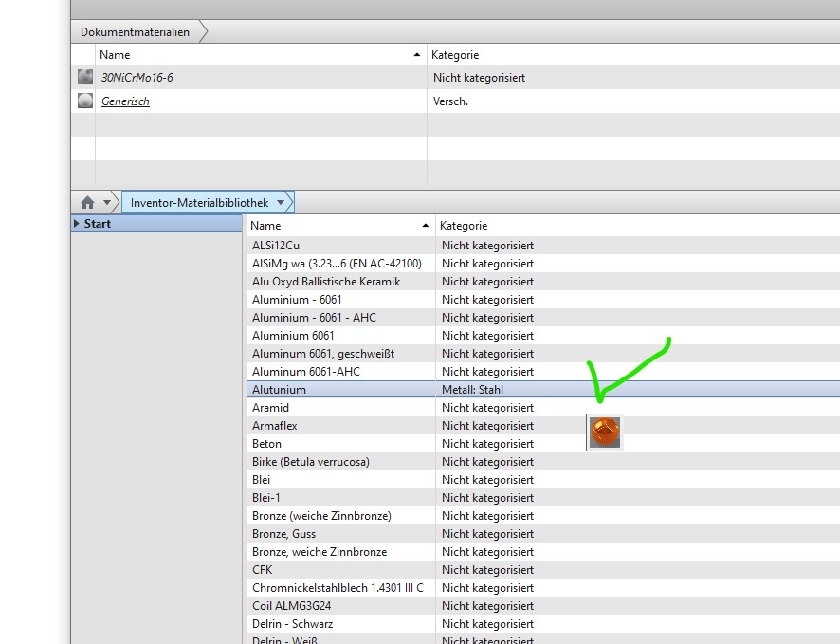Select Aluminium - 6061 - AHC material
The height and width of the screenshot is (644, 840).
(x=314, y=318)
